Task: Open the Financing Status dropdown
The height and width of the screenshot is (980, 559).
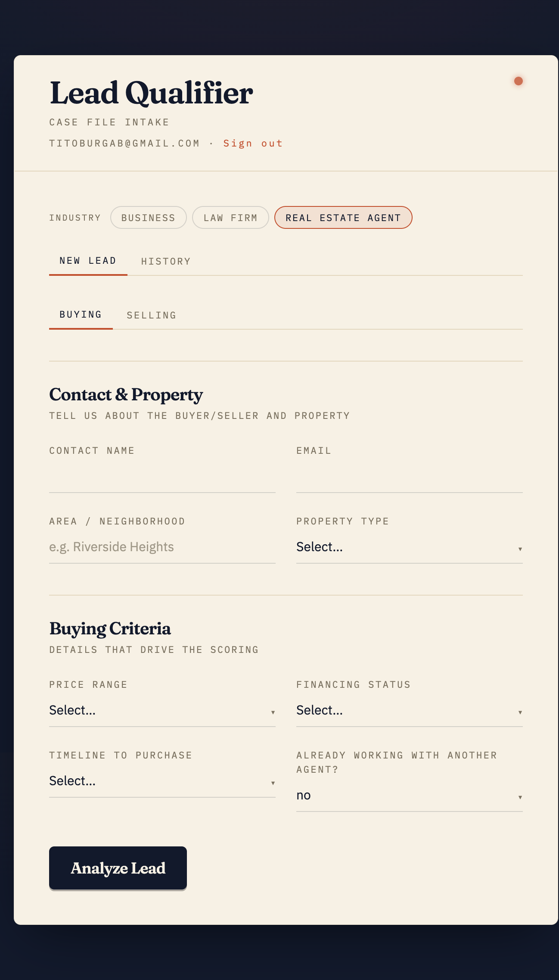Action: (410, 711)
